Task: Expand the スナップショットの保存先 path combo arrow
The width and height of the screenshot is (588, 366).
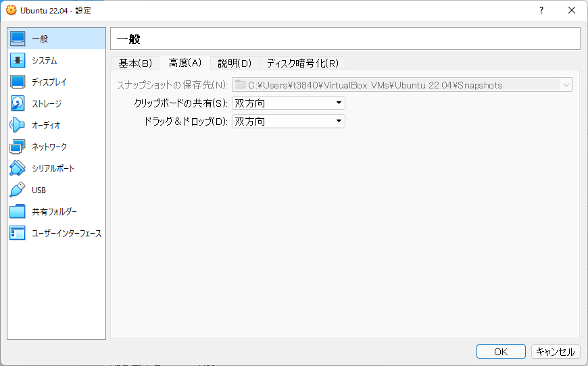Action: tap(566, 85)
